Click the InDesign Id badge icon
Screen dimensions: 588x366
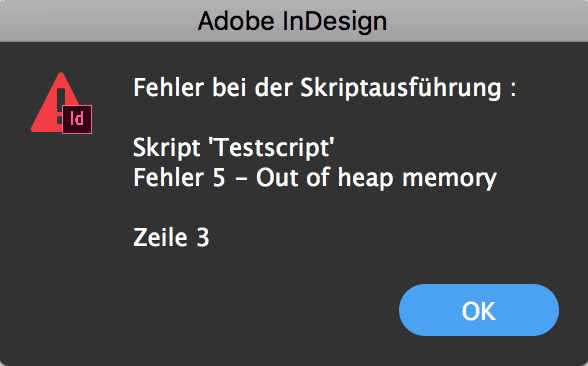pos(77,119)
